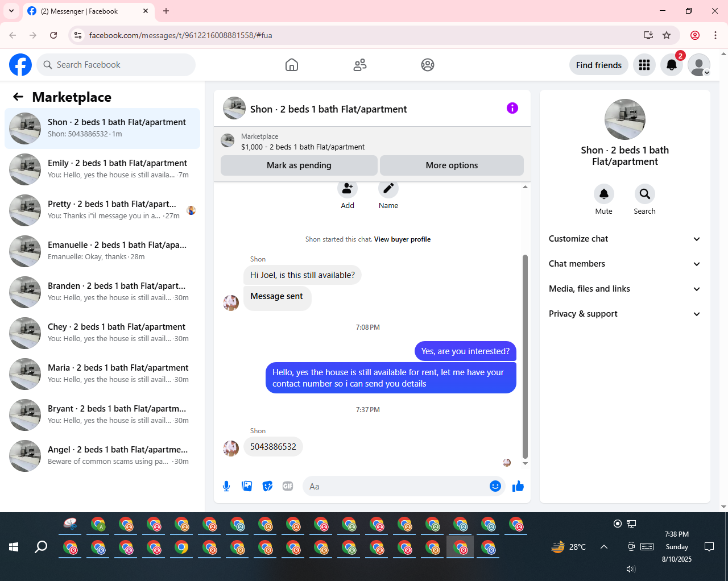728x581 pixels.
Task: Open the conversation with Emily
Action: tap(102, 169)
